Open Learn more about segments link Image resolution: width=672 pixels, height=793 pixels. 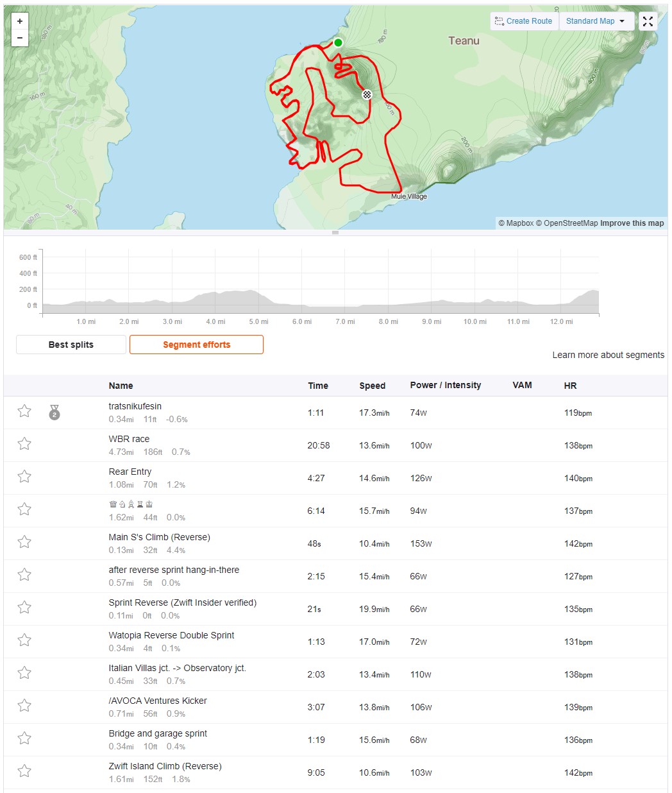coord(609,355)
